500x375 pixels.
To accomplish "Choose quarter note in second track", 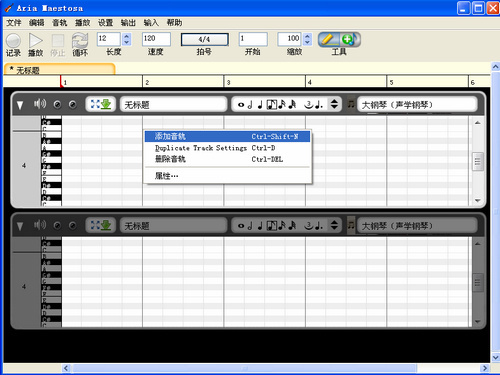I will click(260, 226).
